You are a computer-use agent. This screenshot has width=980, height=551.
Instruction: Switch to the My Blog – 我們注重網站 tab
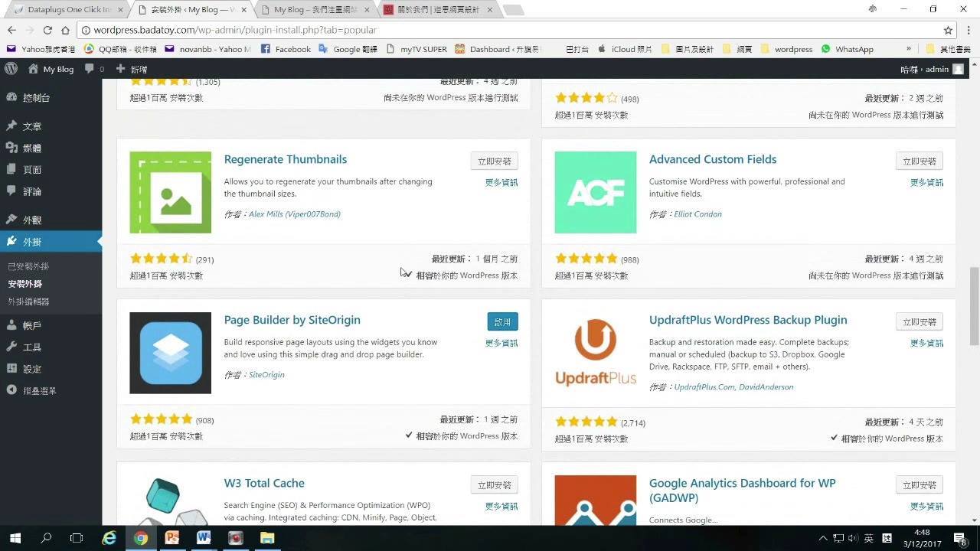(x=315, y=10)
